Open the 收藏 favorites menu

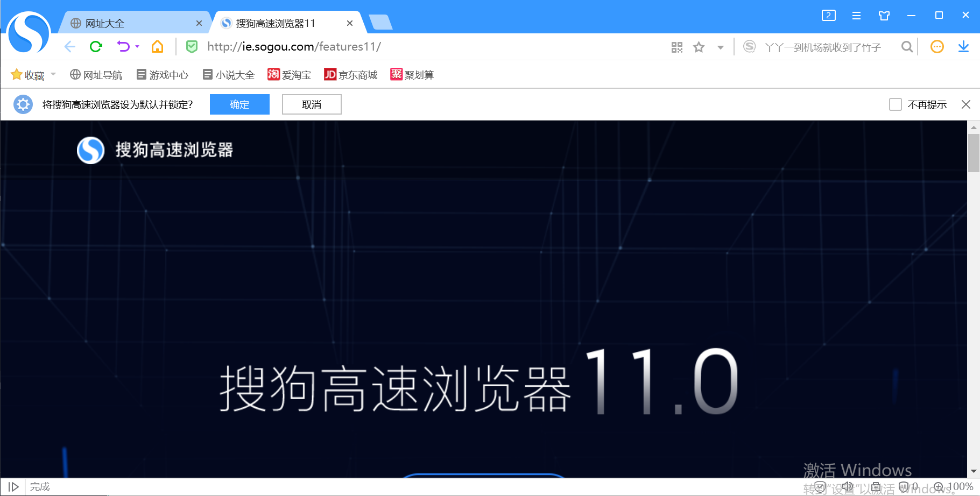pos(28,75)
